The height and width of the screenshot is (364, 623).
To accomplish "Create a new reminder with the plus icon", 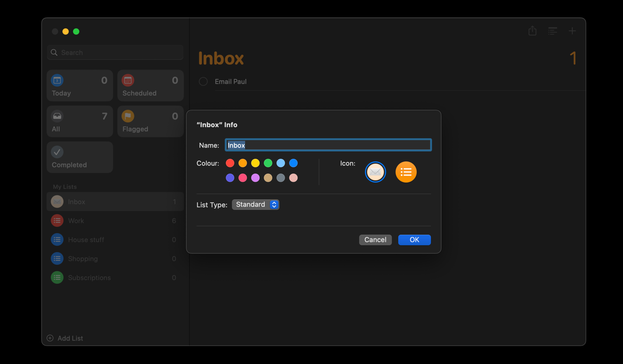I will click(572, 31).
